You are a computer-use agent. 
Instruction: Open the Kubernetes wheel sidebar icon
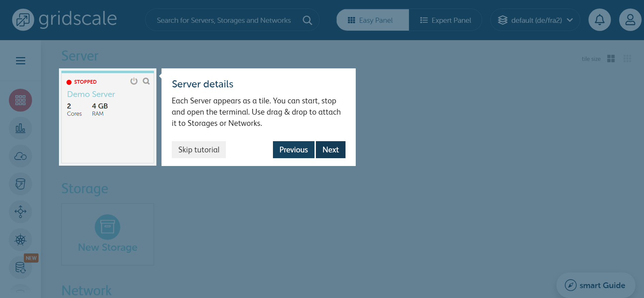[20, 240]
